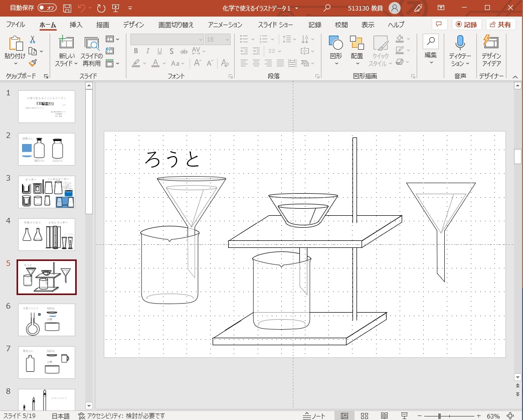Screen dimensions: 523x420
Task: Open the Arrange (配置) tool
Action: (x=357, y=51)
